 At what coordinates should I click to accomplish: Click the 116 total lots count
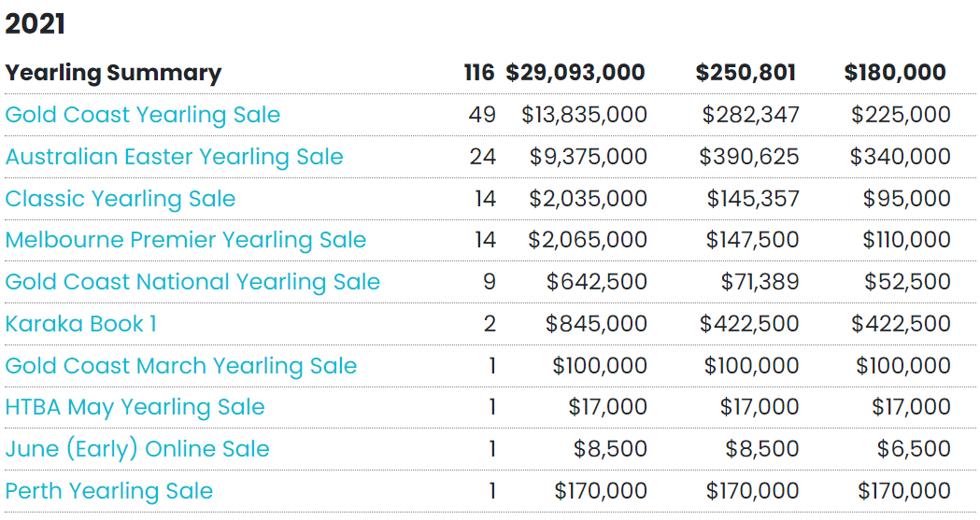[479, 73]
